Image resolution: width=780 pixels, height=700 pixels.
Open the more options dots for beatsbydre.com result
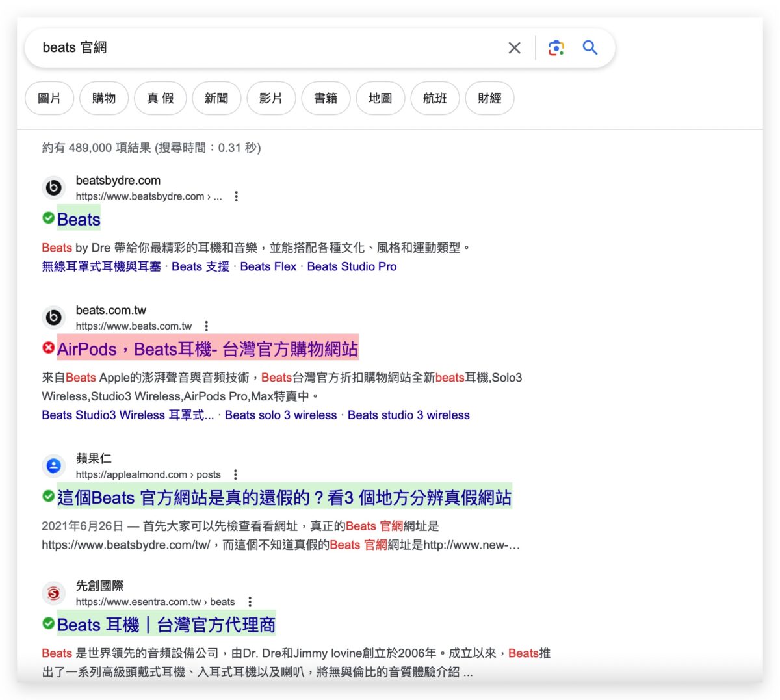[x=236, y=196]
